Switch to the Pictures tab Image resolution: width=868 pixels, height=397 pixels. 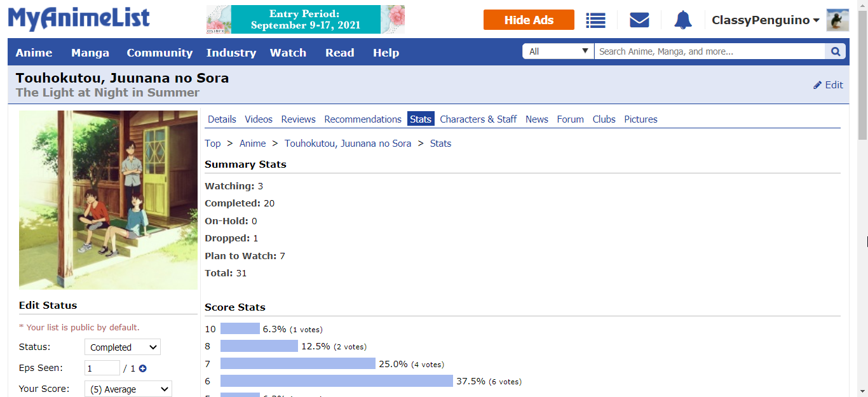[641, 119]
